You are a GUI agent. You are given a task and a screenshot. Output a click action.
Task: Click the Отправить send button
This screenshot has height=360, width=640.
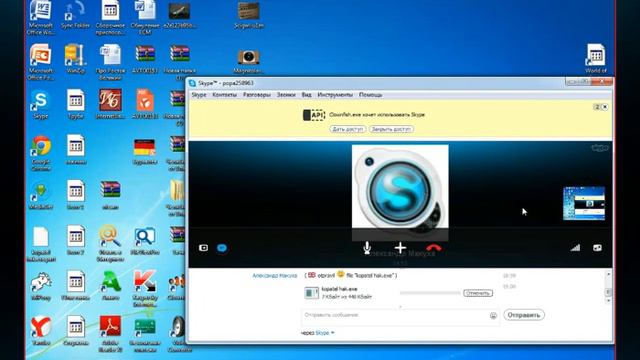click(x=524, y=315)
